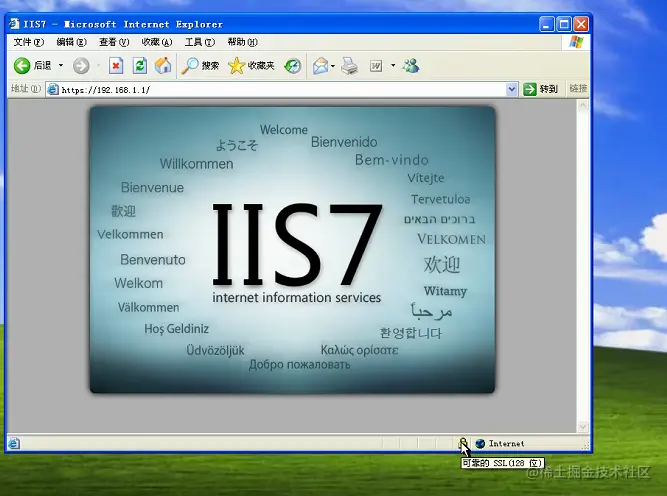Minimize the Internet Explorer window

click(547, 24)
